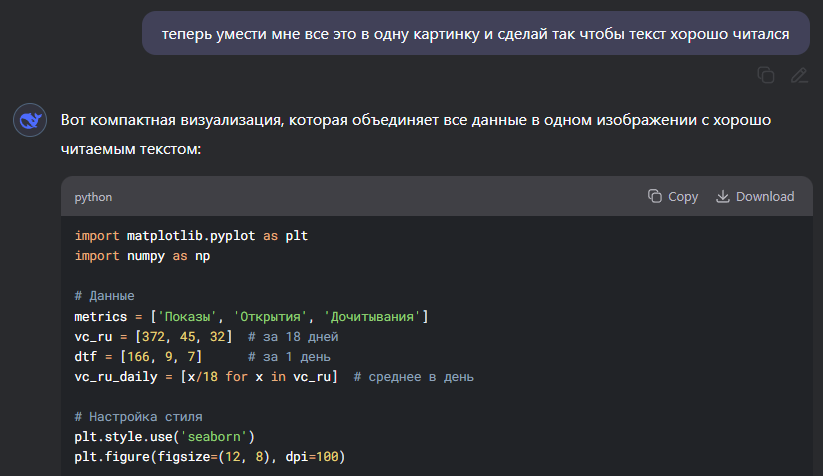This screenshot has height=476, width=823.
Task: Click the 'dtf = [166, 9, 7]' assignment
Action: (x=138, y=356)
